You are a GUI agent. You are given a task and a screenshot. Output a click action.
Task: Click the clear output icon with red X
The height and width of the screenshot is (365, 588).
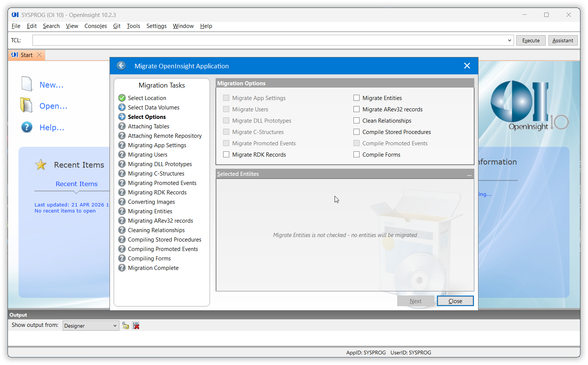(x=136, y=326)
